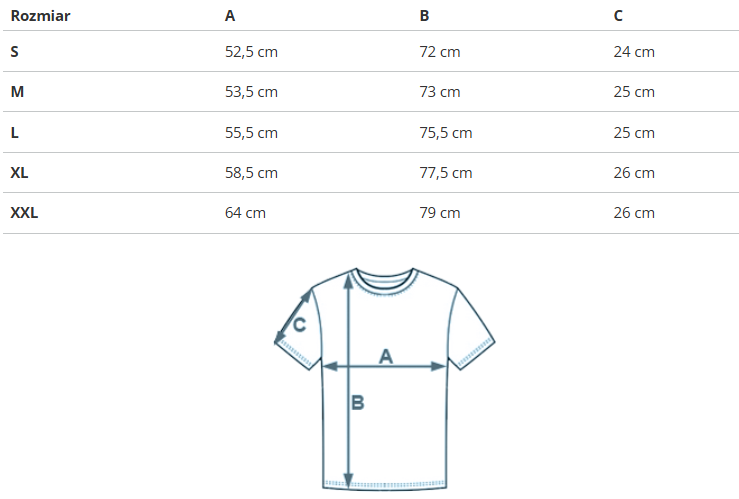
Task: Pick the XL size row label
Action: click(20, 173)
